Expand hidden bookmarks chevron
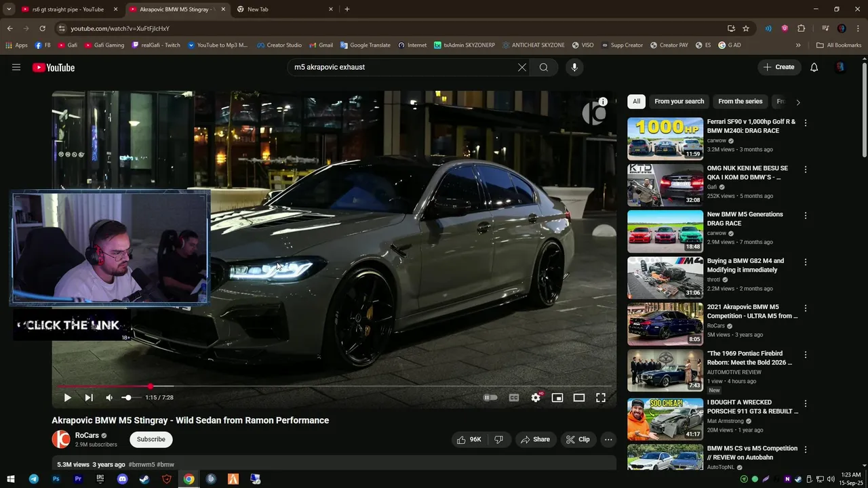This screenshot has width=868, height=488. click(x=798, y=45)
